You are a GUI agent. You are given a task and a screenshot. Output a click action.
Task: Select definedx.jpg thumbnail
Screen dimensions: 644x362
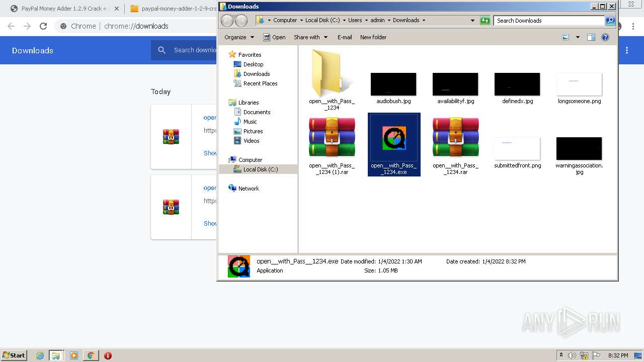coord(517,84)
